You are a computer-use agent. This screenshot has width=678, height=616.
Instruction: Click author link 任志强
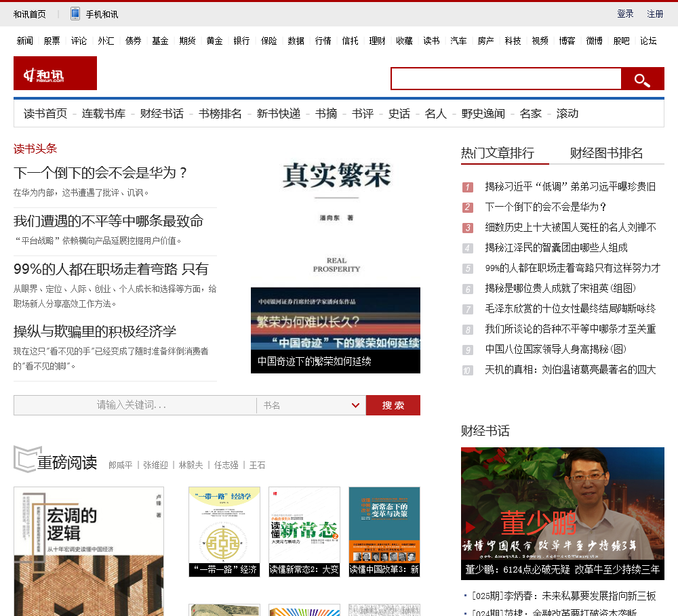[226, 465]
